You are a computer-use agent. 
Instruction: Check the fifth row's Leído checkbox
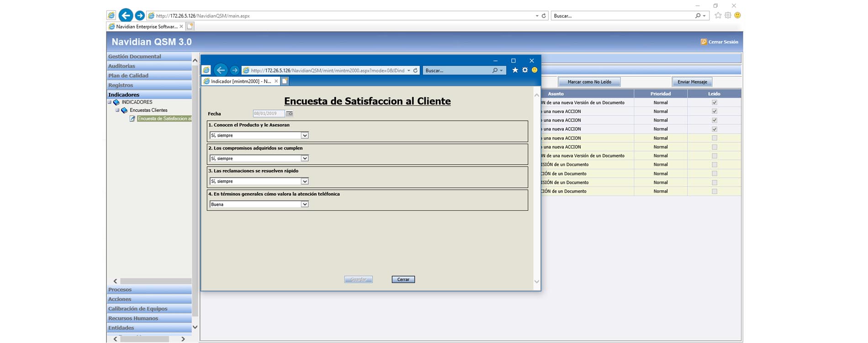(x=714, y=138)
